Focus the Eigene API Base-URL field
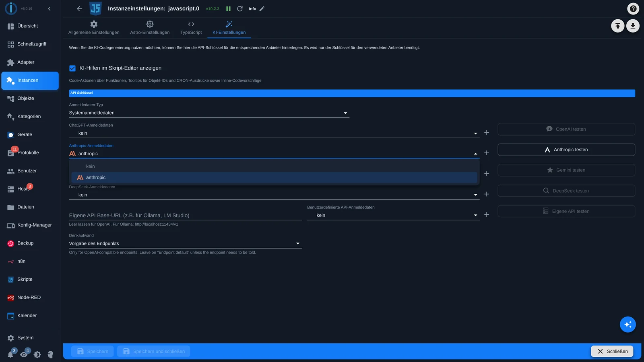This screenshot has height=362, width=644. [x=185, y=216]
